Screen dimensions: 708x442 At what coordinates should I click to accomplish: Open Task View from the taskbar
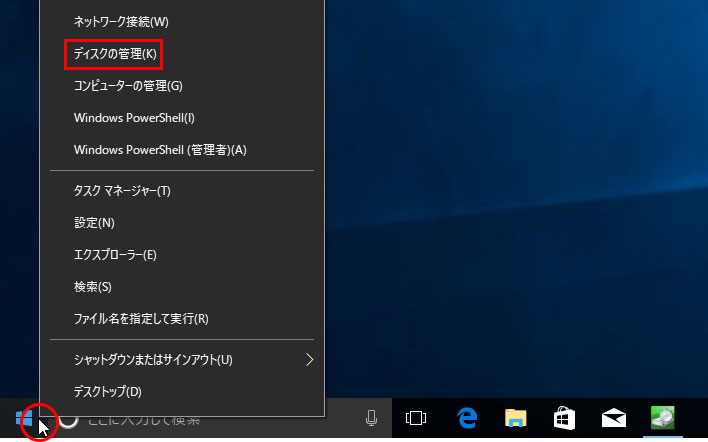[x=416, y=419]
